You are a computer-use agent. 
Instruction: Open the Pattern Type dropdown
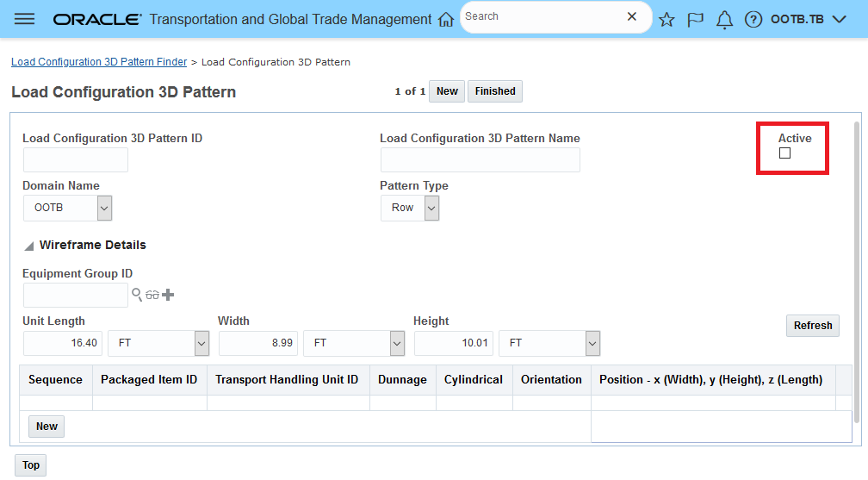pos(431,208)
